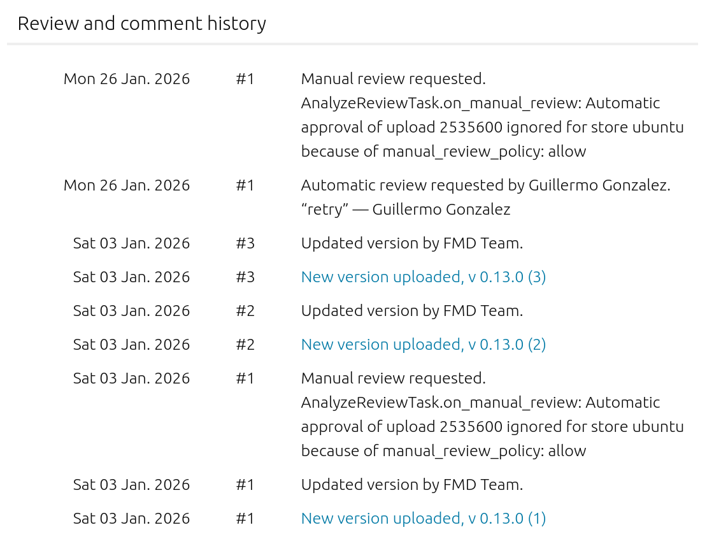Click the Sat 03 Jan "Manual review requested." text
This screenshot has width=728, height=560.
(x=393, y=378)
